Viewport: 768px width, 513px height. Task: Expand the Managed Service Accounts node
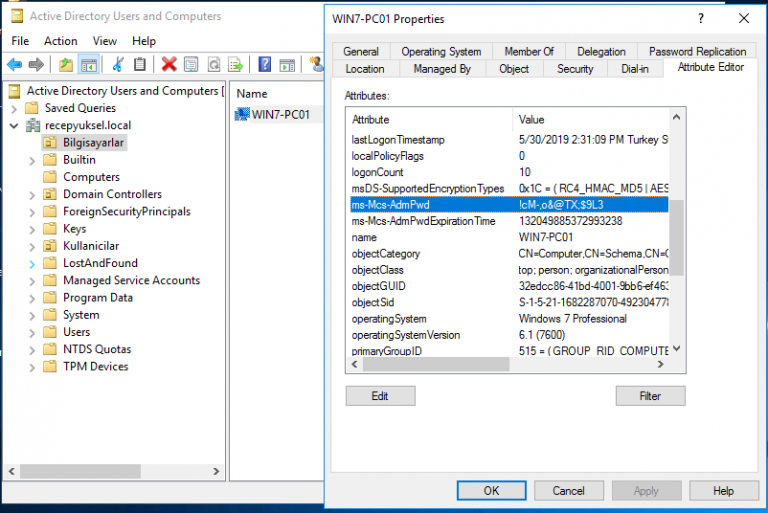point(32,281)
